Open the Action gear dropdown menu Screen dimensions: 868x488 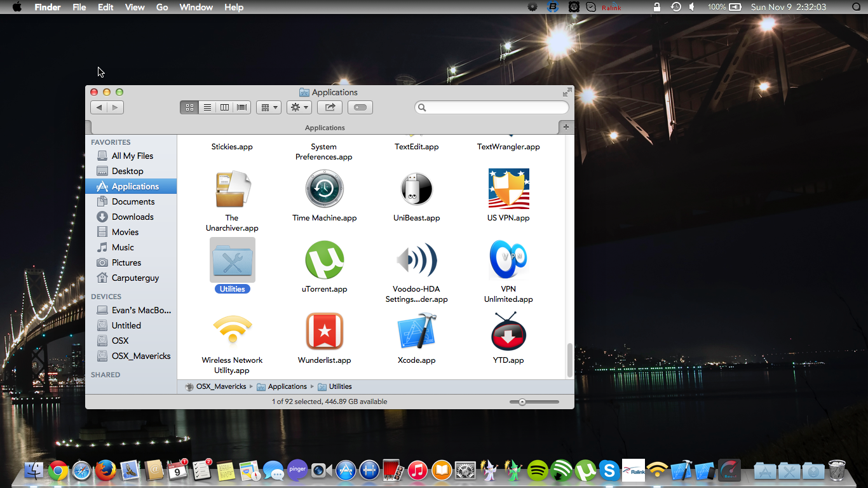tap(299, 107)
